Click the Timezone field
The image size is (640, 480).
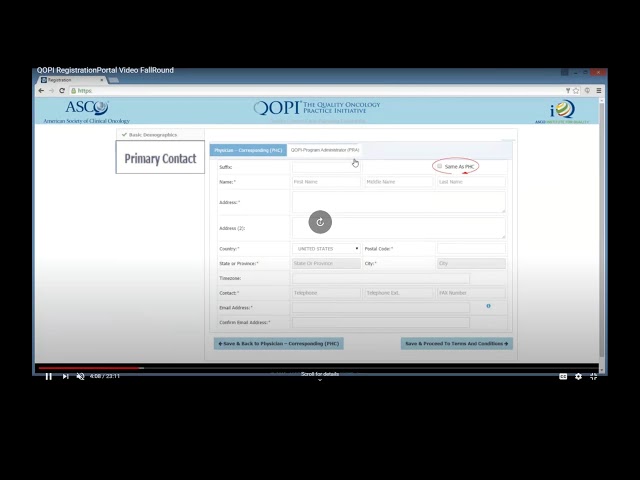point(381,278)
